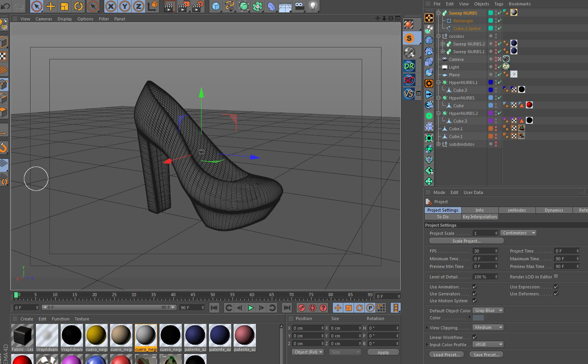Toggle the Linear Workflow checkbox
Image resolution: width=588 pixels, height=364 pixels.
click(x=474, y=337)
